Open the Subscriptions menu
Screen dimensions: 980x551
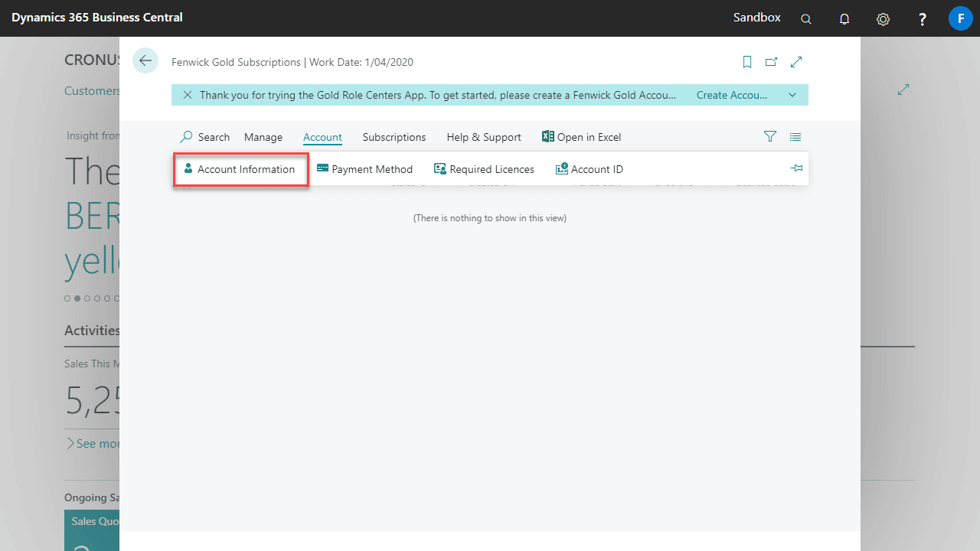pyautogui.click(x=394, y=137)
